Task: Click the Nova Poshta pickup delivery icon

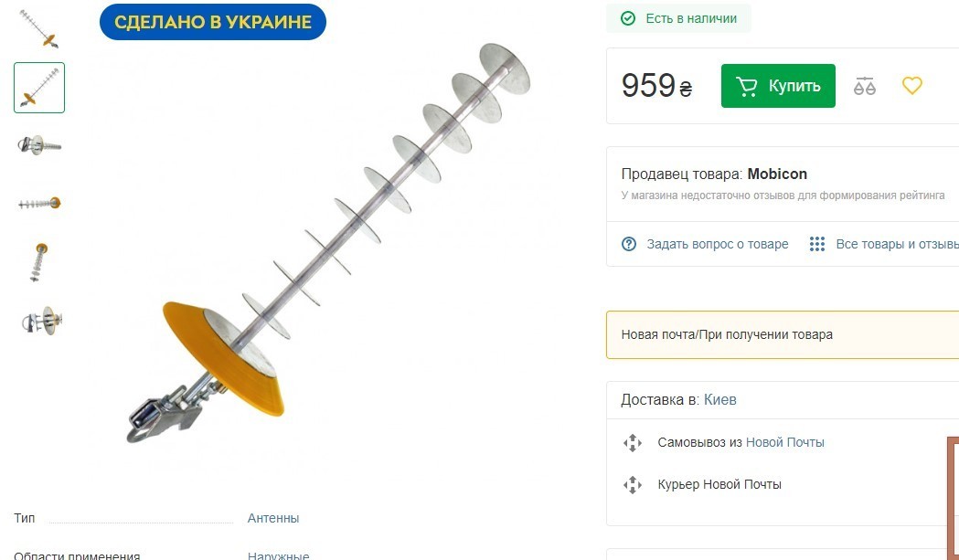Action: tap(633, 443)
